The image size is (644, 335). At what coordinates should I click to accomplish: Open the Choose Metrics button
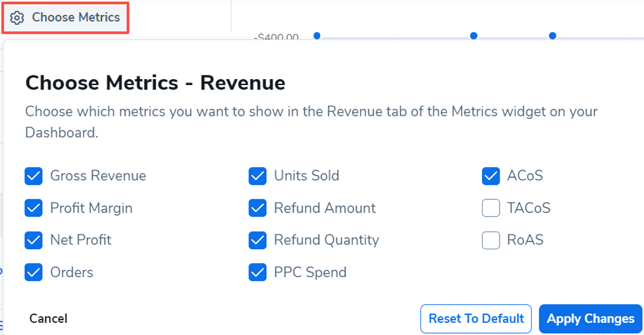click(66, 18)
